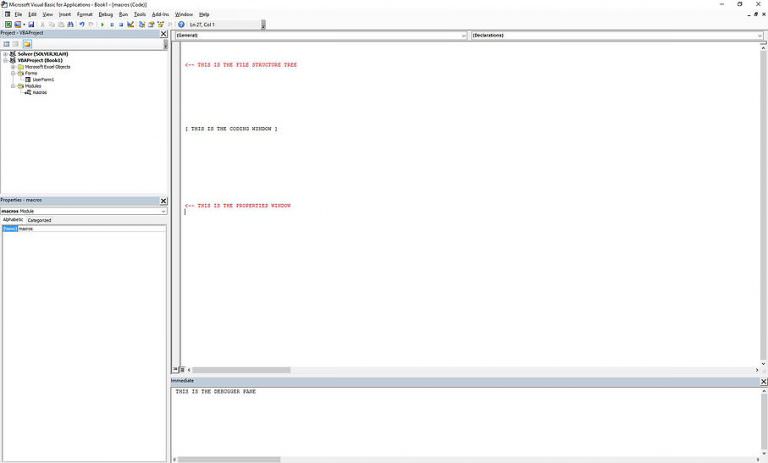768x463 pixels.
Task: Click the blue Help question mark icon
Action: [x=181, y=24]
